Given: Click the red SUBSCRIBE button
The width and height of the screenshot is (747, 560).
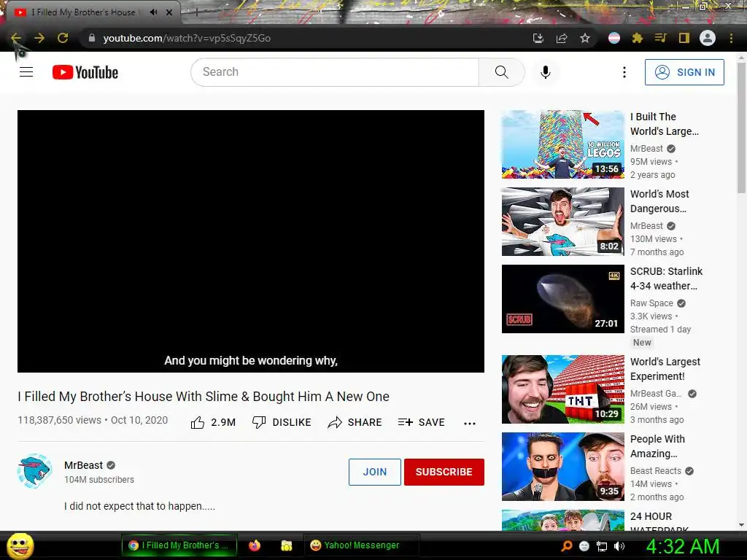Looking at the screenshot, I should pos(444,472).
